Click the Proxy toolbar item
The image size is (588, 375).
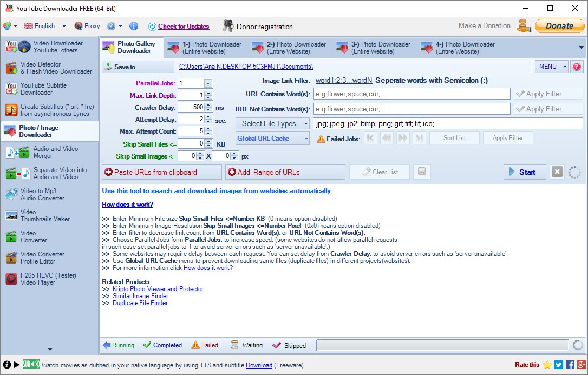[x=87, y=26]
